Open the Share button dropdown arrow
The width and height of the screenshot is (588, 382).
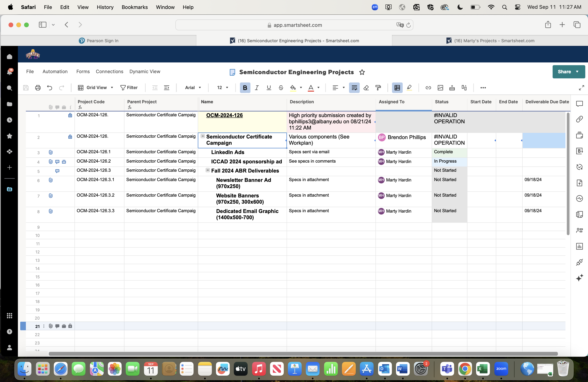pos(577,72)
